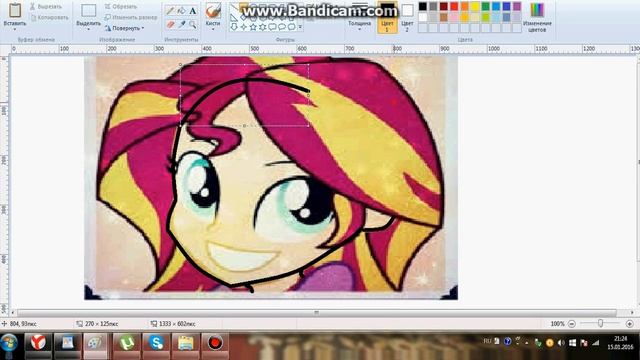
Task: Open uTorrent from taskbar
Action: pos(127,343)
